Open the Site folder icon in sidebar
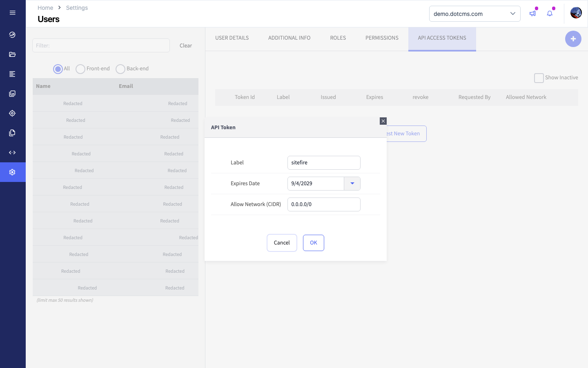 13,54
